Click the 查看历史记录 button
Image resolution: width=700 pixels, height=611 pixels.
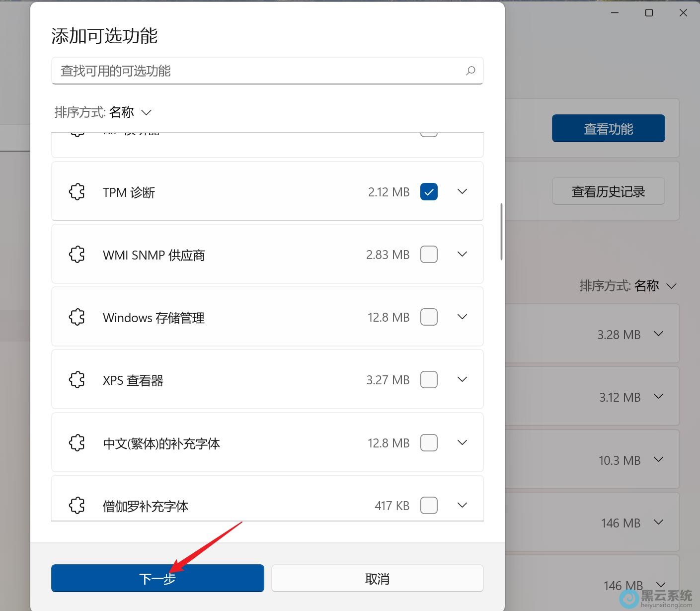coord(608,191)
